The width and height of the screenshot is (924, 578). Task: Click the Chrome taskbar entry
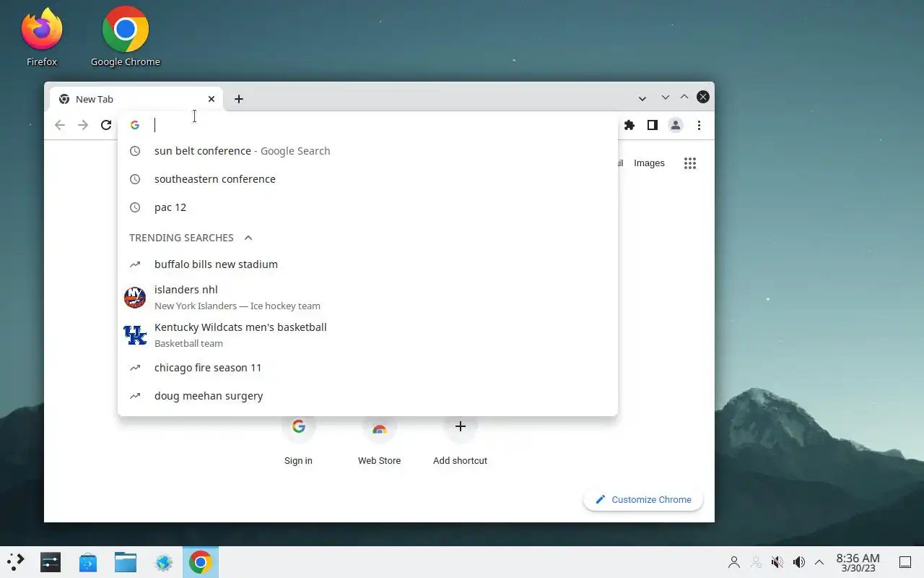pyautogui.click(x=201, y=562)
